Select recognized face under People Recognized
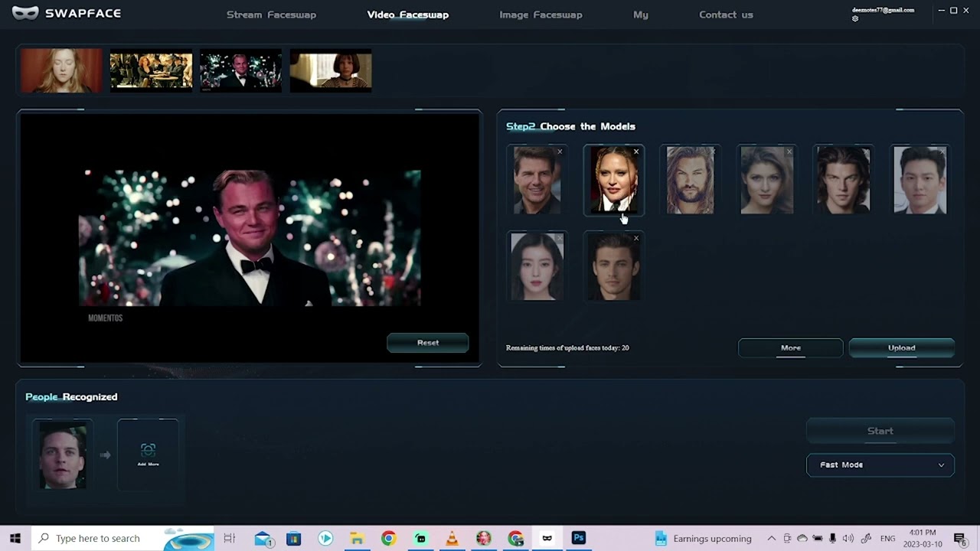Screen dimensions: 980x551 pyautogui.click(x=63, y=455)
